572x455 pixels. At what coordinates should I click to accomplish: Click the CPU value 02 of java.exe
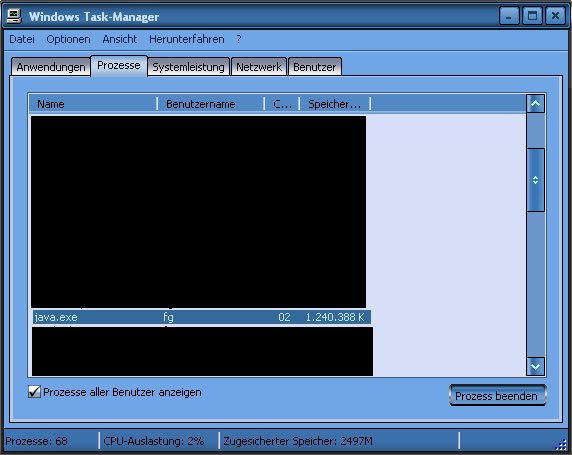click(284, 317)
